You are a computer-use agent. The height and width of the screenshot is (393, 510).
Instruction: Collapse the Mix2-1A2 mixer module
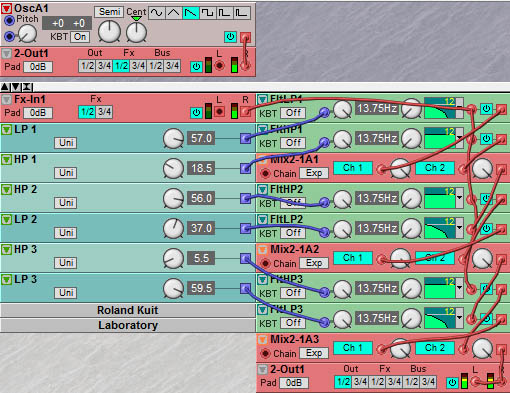pos(262,250)
